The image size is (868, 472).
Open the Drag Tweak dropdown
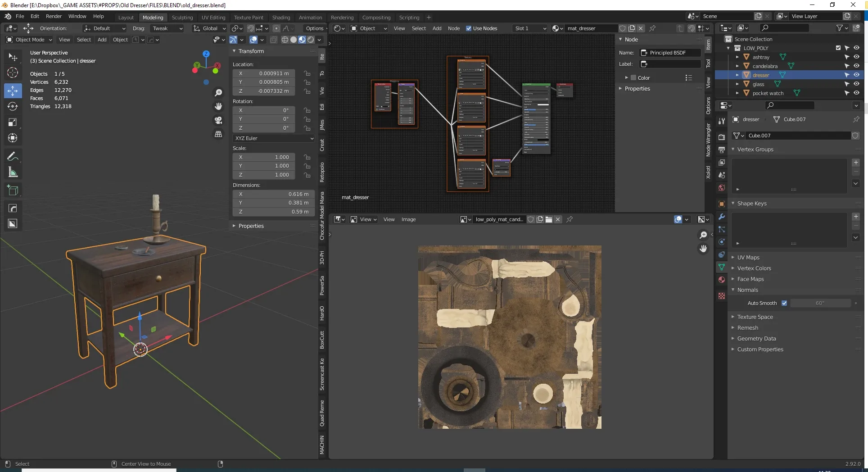point(167,28)
